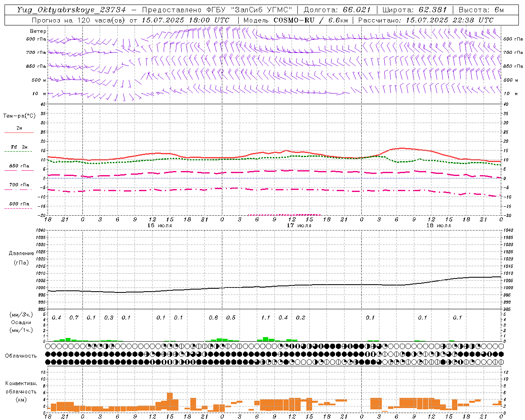
Task: Click the Тем-ра(°C) panel label
Action: click(19, 116)
